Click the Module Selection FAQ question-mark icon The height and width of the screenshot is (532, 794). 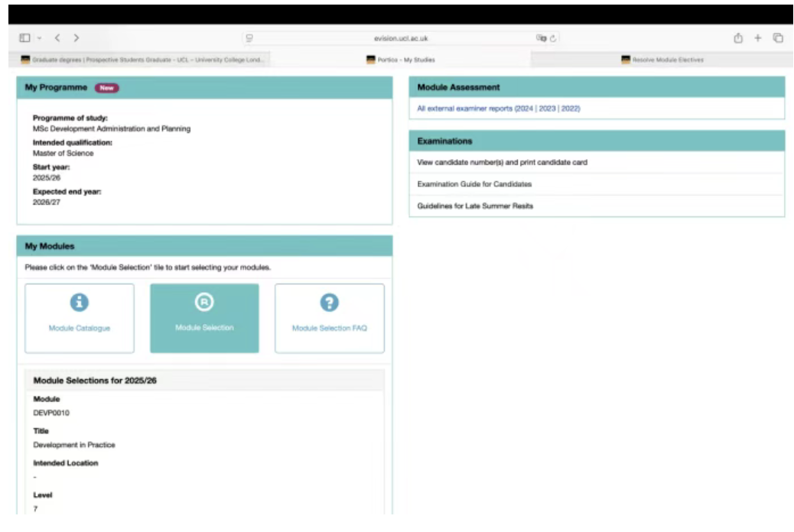tap(329, 303)
